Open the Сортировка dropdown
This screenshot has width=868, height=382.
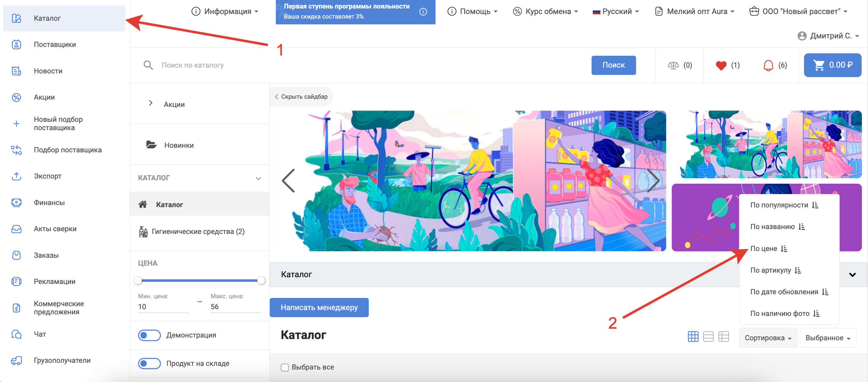[768, 338]
